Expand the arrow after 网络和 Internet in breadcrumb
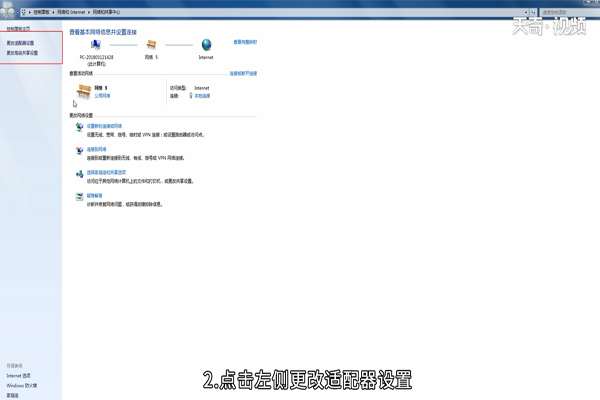The image size is (600, 400). coord(89,12)
